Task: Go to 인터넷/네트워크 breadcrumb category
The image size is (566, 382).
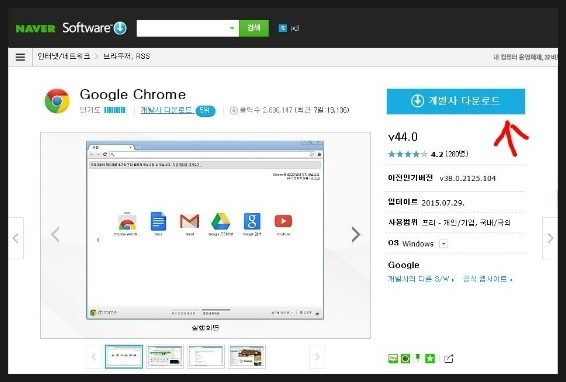Action: 64,56
